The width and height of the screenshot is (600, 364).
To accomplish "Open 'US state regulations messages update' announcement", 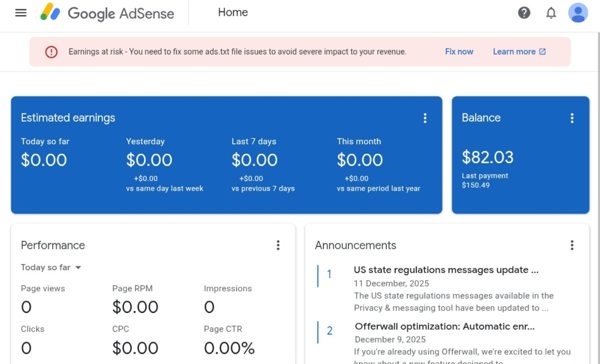I will click(x=446, y=270).
